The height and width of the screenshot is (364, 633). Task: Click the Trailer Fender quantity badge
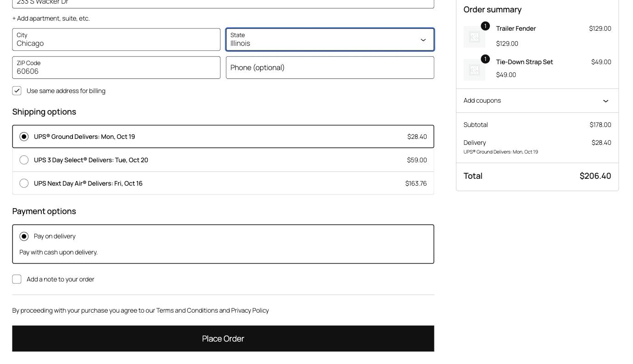tap(485, 26)
